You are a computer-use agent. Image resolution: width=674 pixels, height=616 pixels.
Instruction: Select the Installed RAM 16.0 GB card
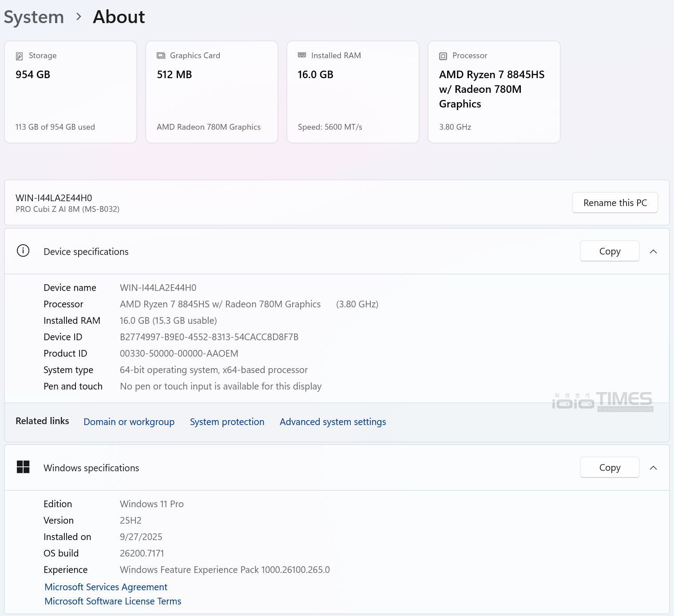tap(353, 92)
